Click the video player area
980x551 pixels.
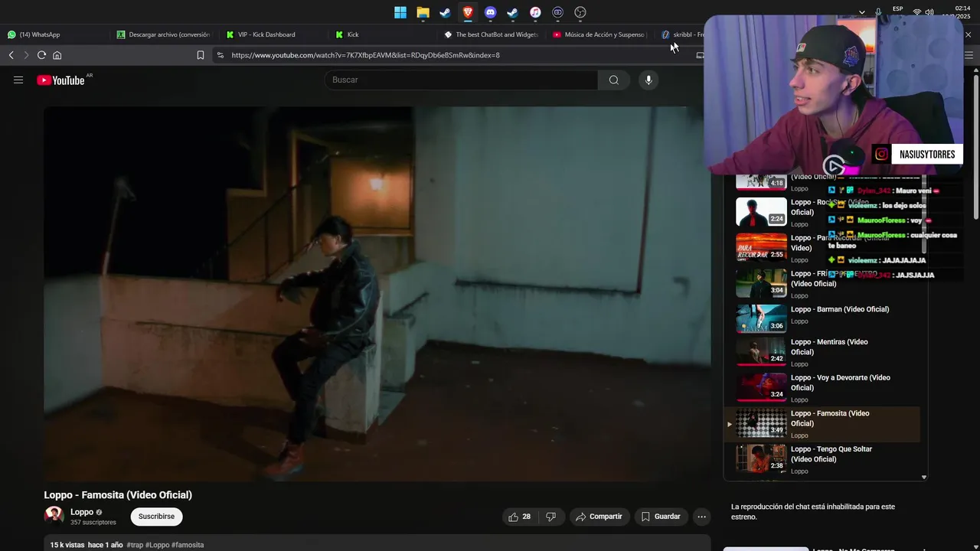(x=377, y=294)
